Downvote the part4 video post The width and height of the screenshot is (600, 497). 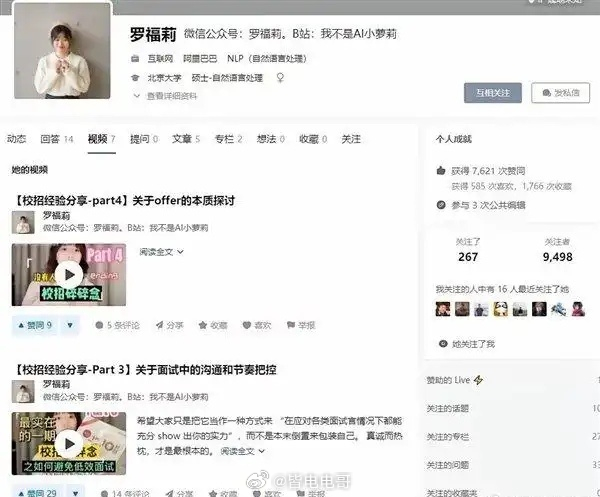[70, 325]
